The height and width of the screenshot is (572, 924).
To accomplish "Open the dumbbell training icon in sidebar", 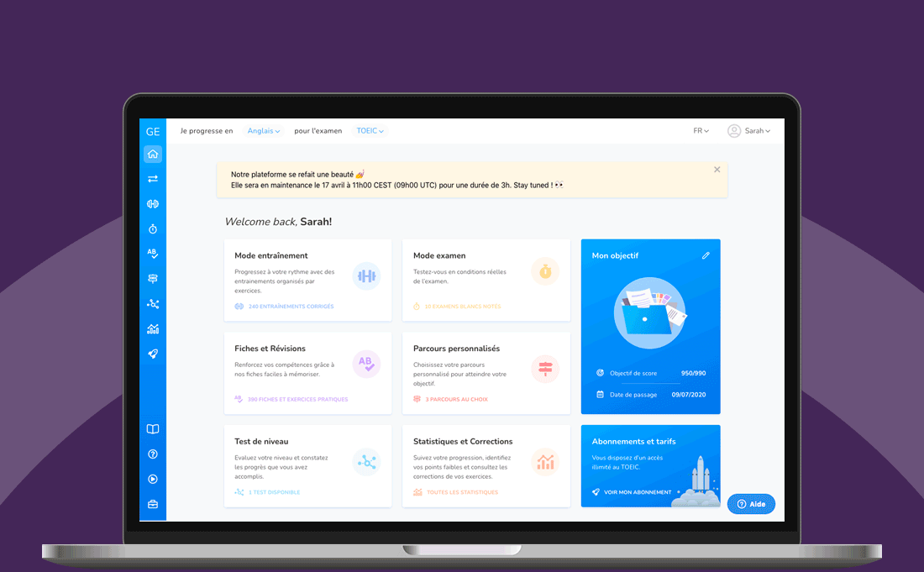I will tap(152, 204).
